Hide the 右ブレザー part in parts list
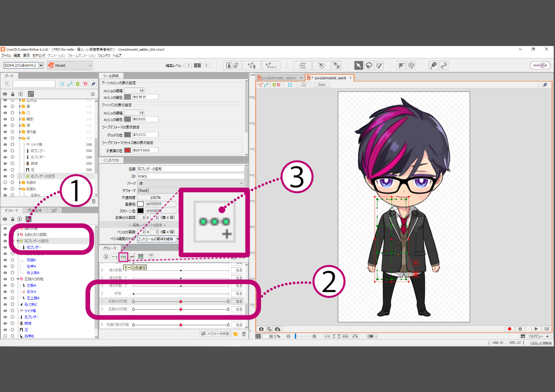The height and width of the screenshot is (392, 555). click(x=5, y=151)
